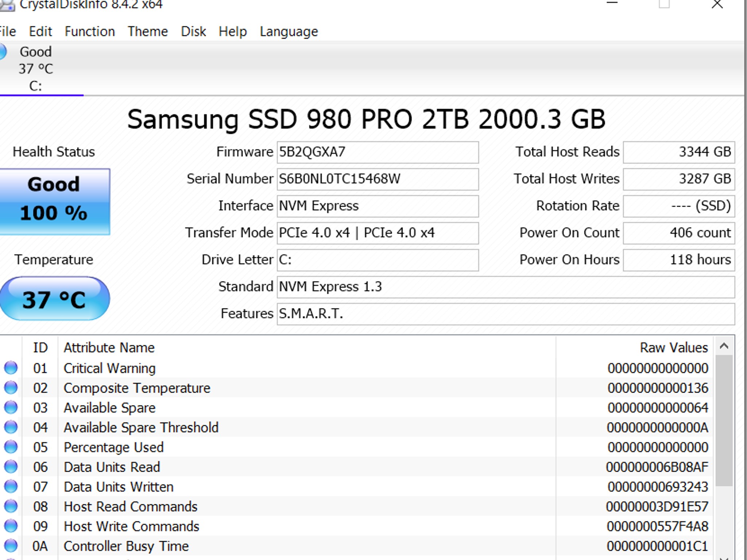Click the Standard field NVM Express 1.3
The image size is (747, 560).
pyautogui.click(x=506, y=287)
